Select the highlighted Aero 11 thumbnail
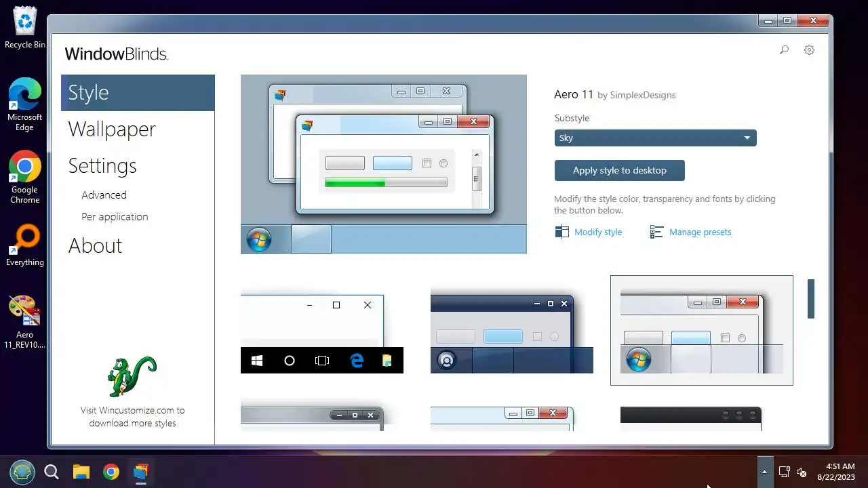 (x=702, y=330)
